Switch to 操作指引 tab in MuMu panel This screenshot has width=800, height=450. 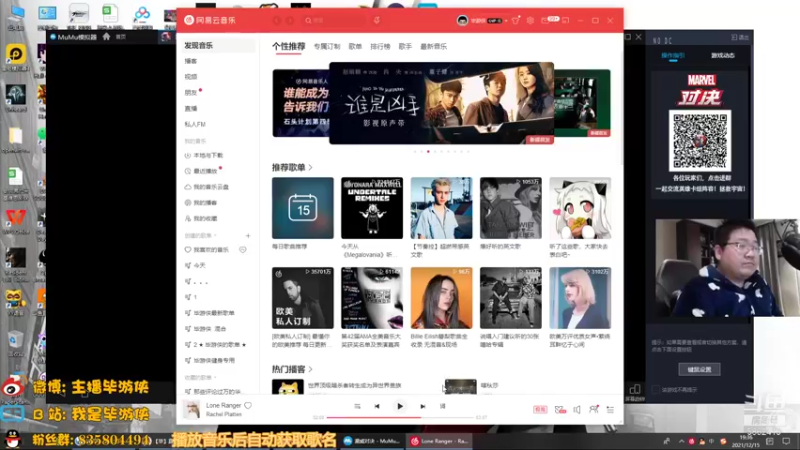point(673,55)
